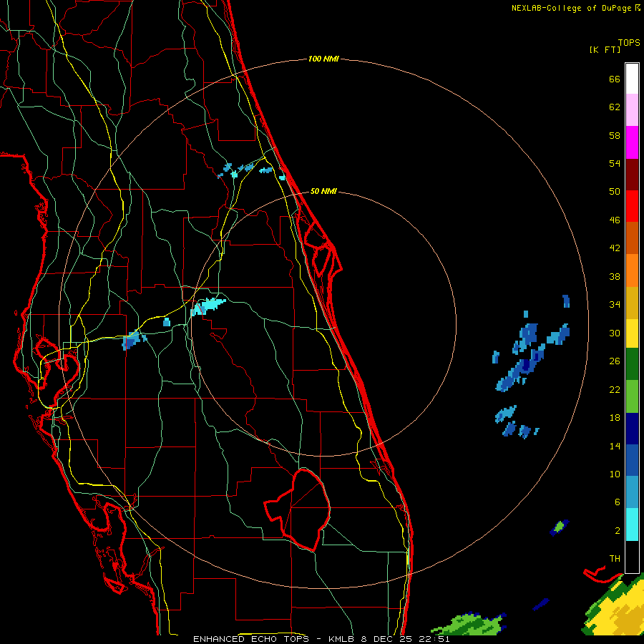Image resolution: width=644 pixels, height=644 pixels.
Task: Click the "30" legend value
Action: [x=615, y=333]
